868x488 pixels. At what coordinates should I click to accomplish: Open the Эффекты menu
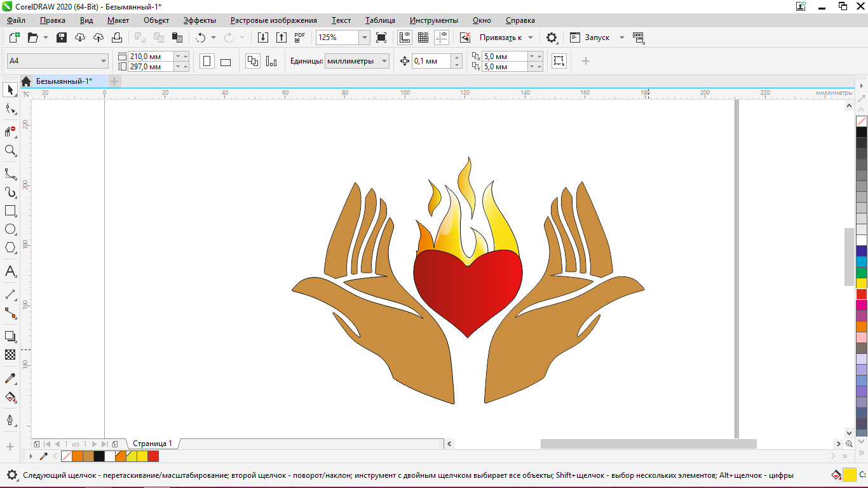pyautogui.click(x=200, y=20)
